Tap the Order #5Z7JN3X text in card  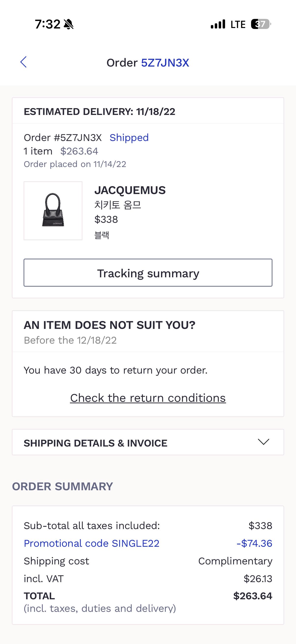pyautogui.click(x=63, y=138)
